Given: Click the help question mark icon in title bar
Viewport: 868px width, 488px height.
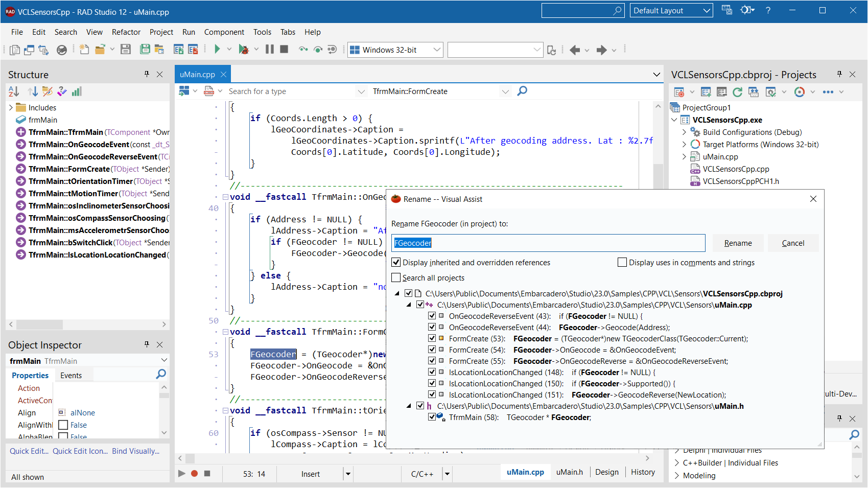Looking at the screenshot, I should [768, 10].
